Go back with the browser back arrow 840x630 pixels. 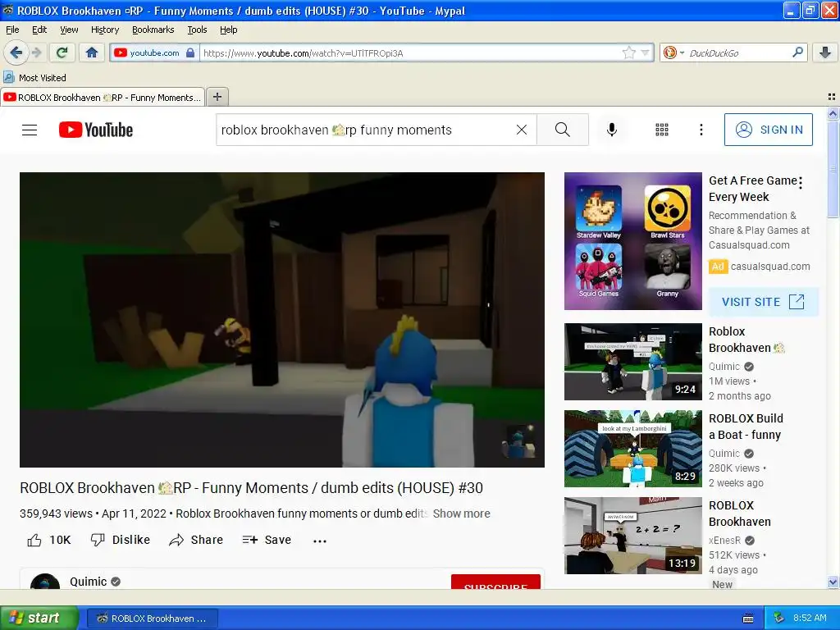[16, 52]
